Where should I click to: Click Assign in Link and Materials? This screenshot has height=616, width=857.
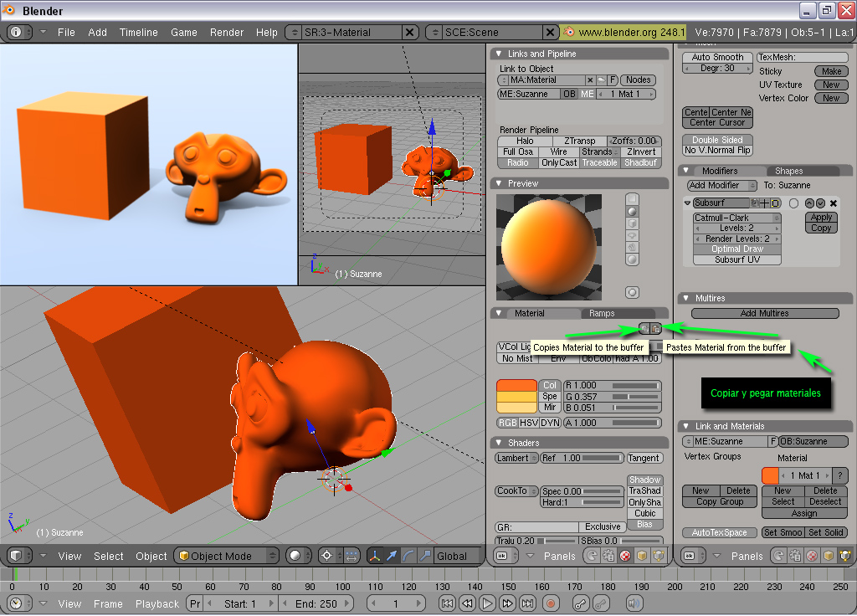804,514
